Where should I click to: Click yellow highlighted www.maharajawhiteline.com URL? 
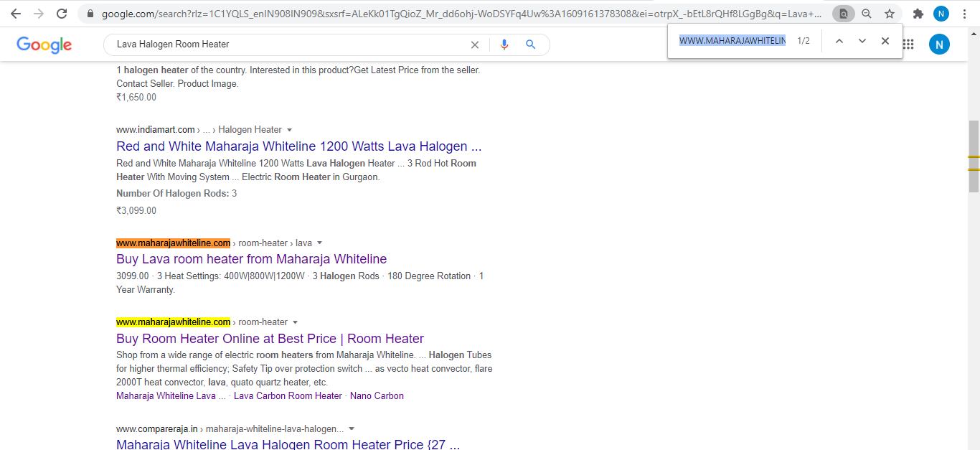[x=173, y=322]
